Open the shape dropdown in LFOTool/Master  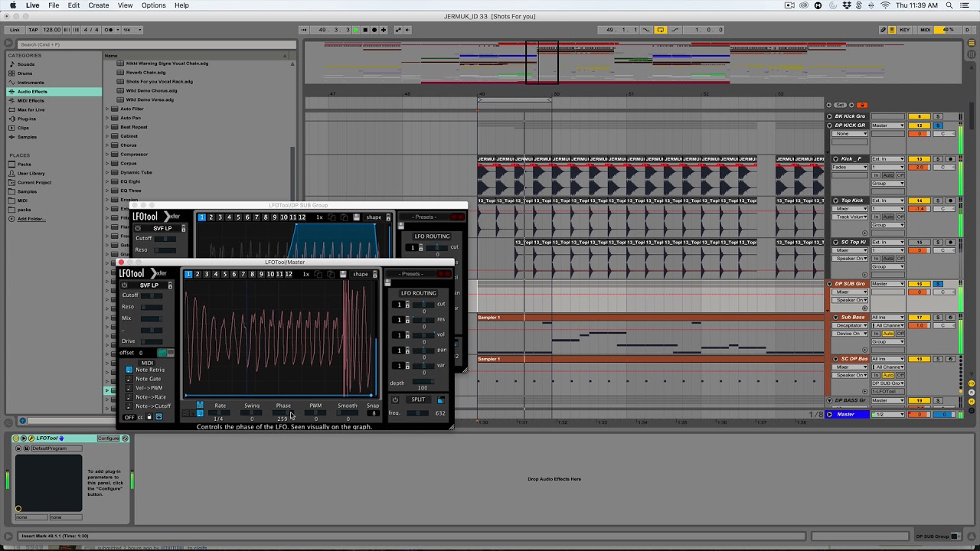tap(364, 274)
